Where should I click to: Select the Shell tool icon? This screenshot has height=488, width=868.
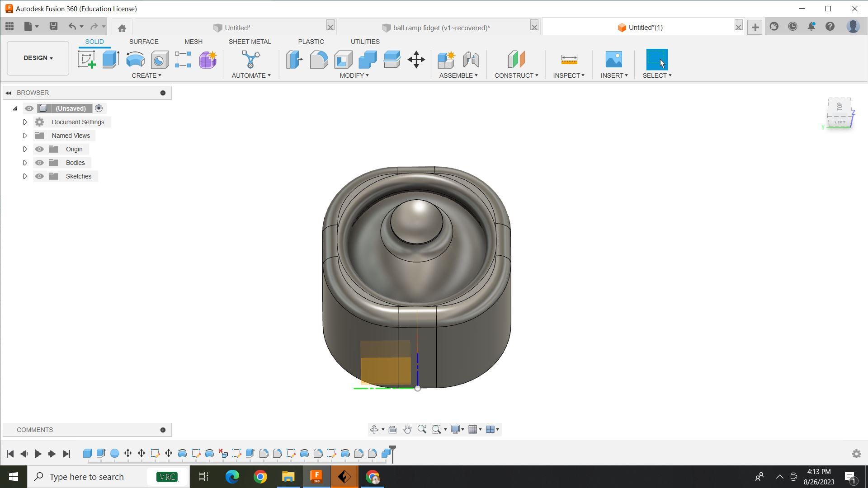click(343, 60)
